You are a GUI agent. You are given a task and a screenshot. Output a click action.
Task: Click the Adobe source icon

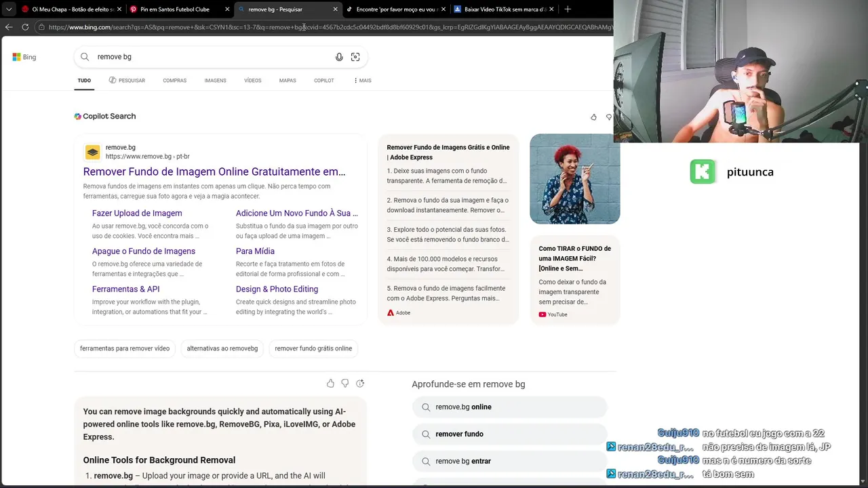pyautogui.click(x=391, y=313)
